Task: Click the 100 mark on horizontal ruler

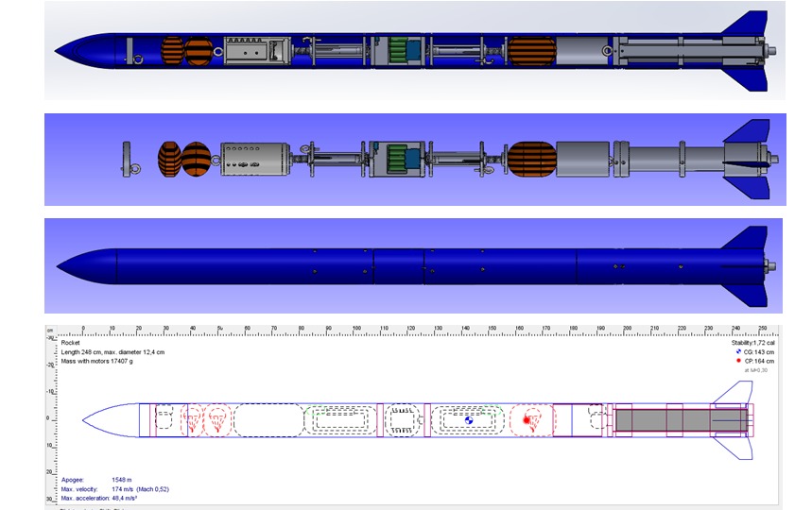Action: point(356,329)
